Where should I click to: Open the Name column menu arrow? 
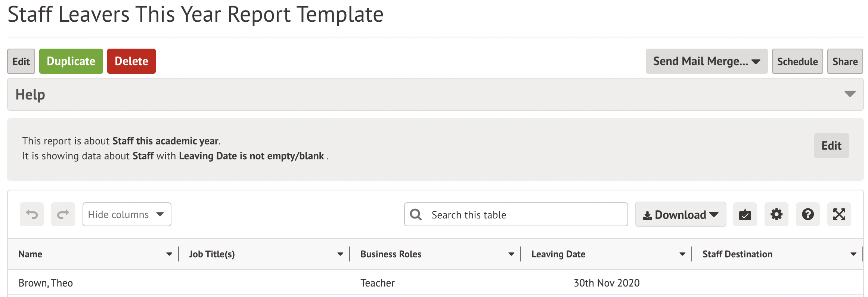[169, 254]
